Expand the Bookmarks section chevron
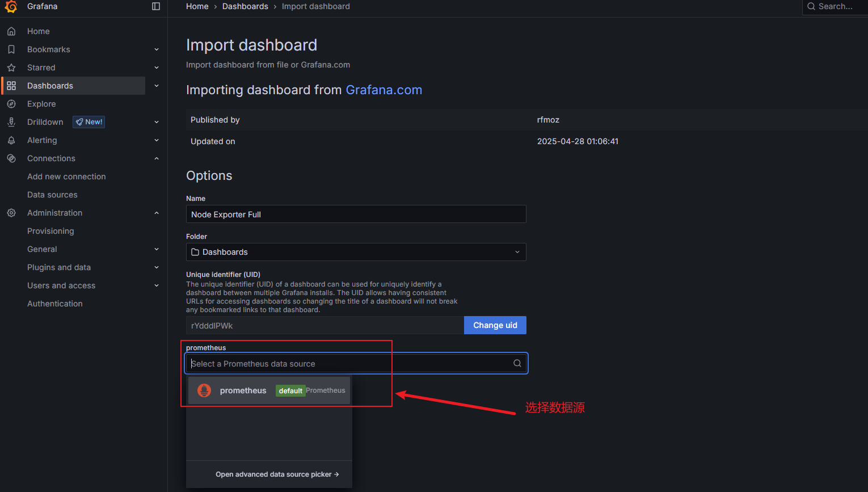The width and height of the screenshot is (868, 492). [x=157, y=49]
